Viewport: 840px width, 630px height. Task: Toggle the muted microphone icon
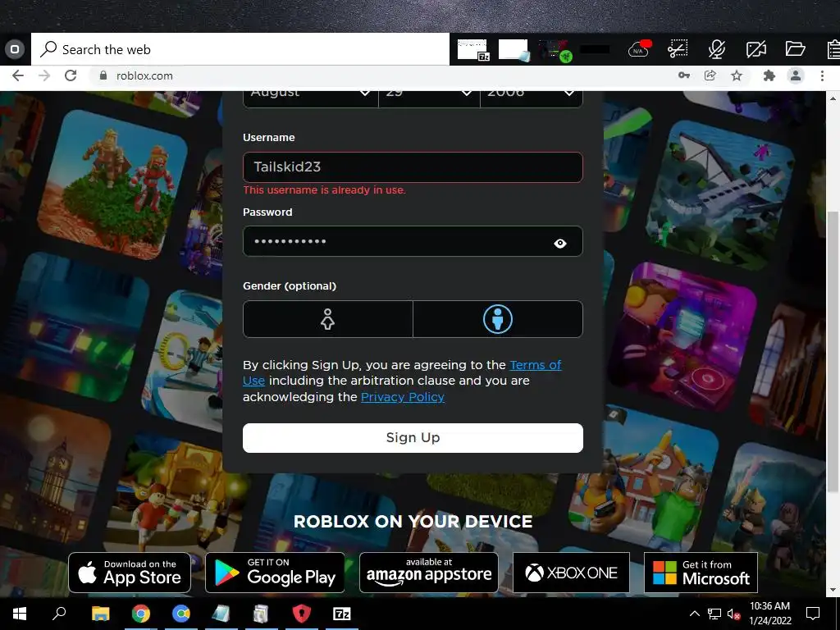pos(717,49)
